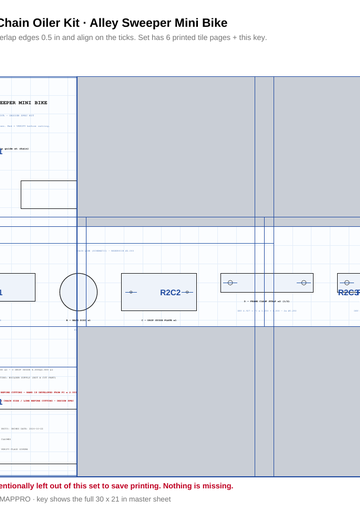Click the red note saying "Nothing is missing."

point(198,486)
